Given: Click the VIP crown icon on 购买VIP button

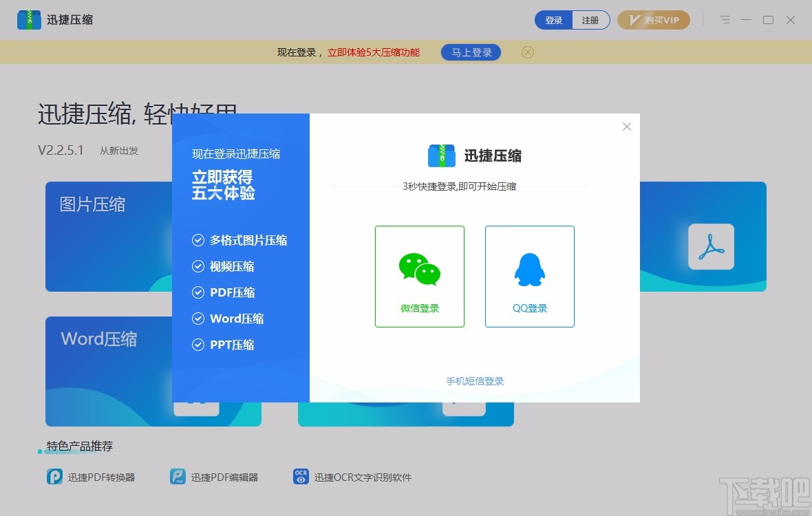Looking at the screenshot, I should 633,20.
